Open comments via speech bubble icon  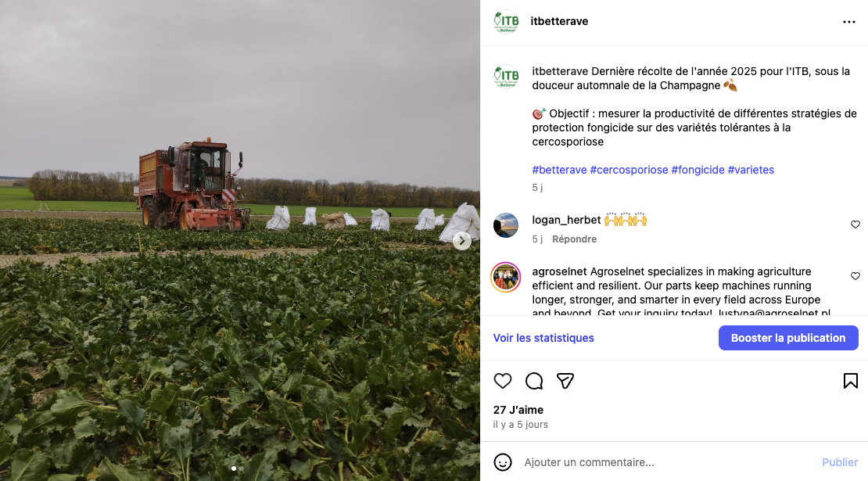(533, 381)
